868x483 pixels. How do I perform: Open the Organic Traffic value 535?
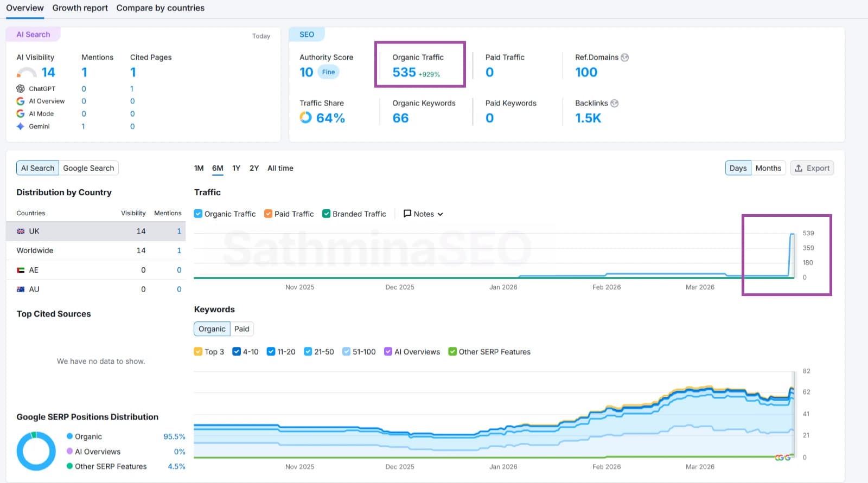tap(404, 73)
